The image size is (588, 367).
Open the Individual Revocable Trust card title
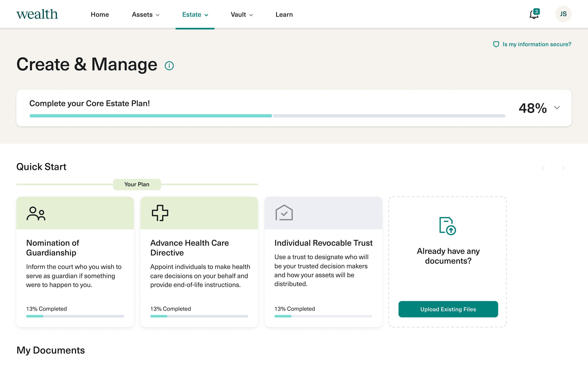pyautogui.click(x=323, y=243)
